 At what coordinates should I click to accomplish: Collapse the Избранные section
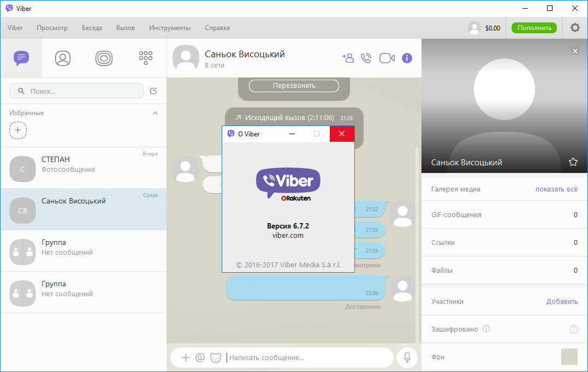[x=155, y=113]
